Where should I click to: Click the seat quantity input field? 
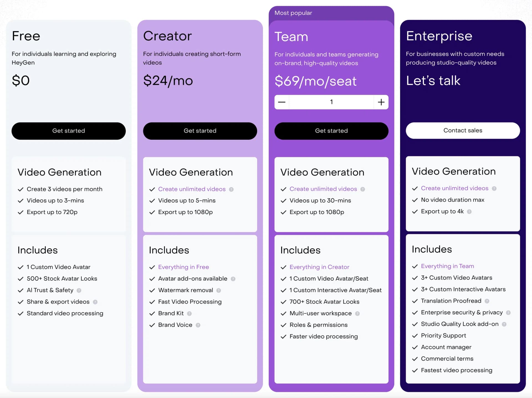pos(331,102)
